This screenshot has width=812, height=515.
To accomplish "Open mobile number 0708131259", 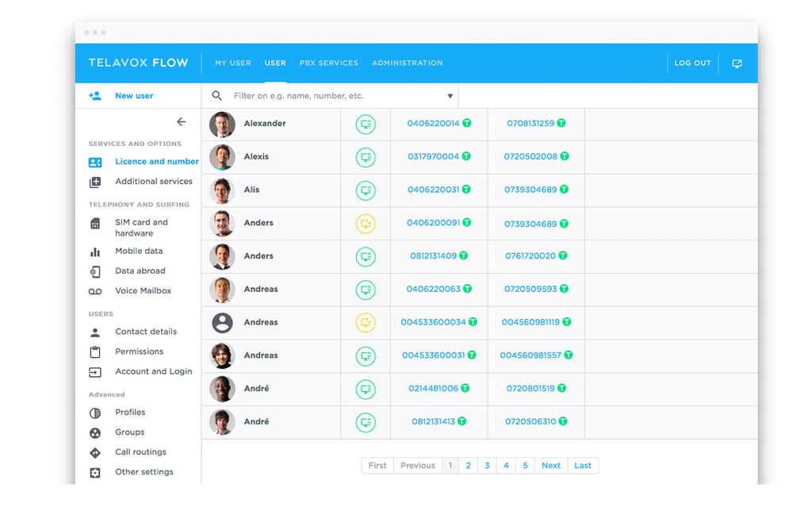I will 530,123.
